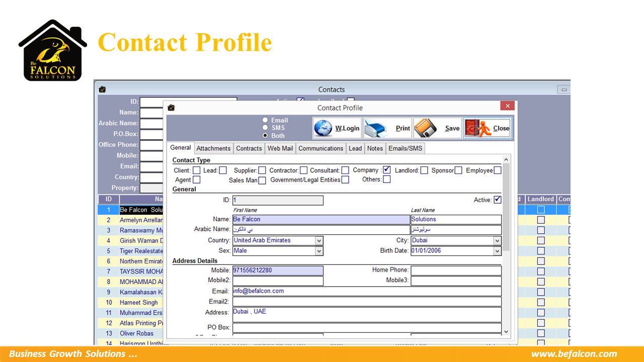Tick the Agent checkbox
Image resolution: width=644 pixels, height=362 pixels.
point(197,179)
